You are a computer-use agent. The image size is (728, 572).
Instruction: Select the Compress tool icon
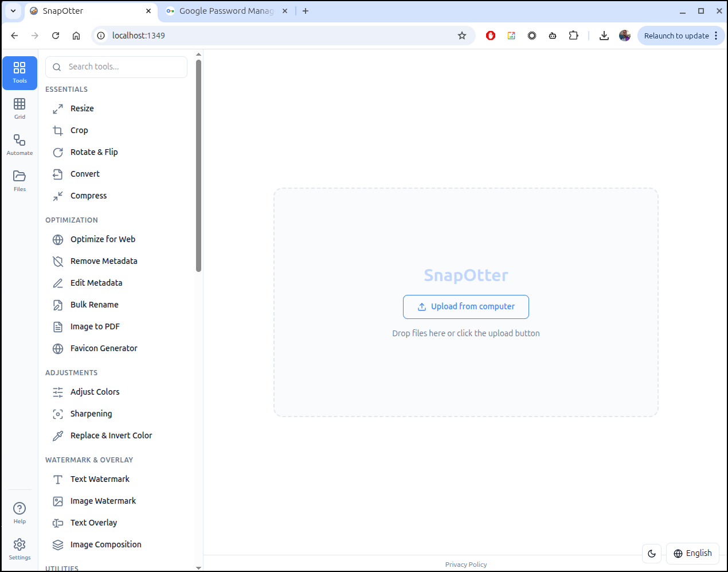(x=58, y=196)
